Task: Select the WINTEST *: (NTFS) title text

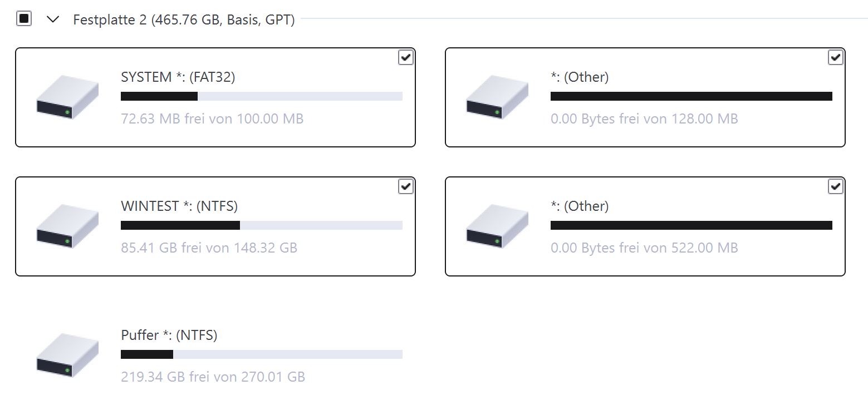Action: (179, 206)
